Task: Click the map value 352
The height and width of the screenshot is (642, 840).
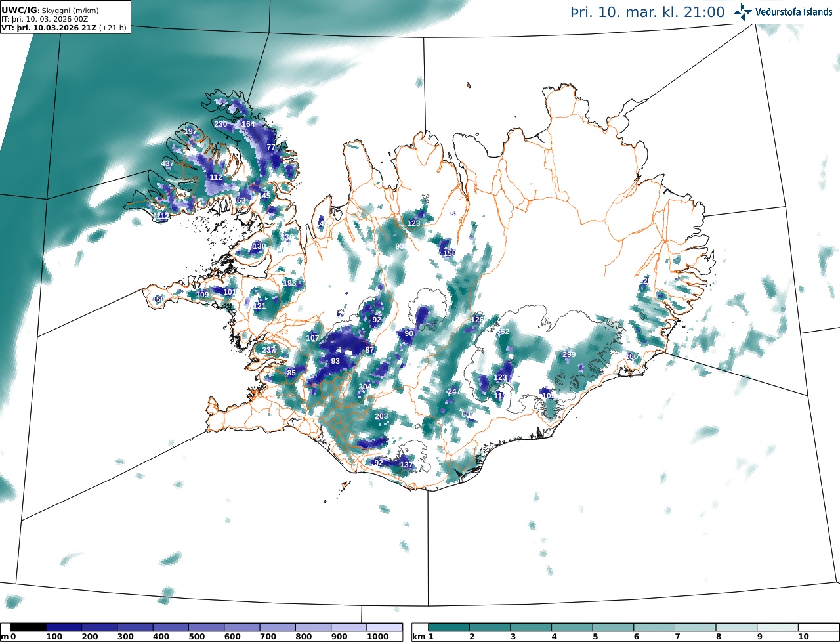Action: 503,332
